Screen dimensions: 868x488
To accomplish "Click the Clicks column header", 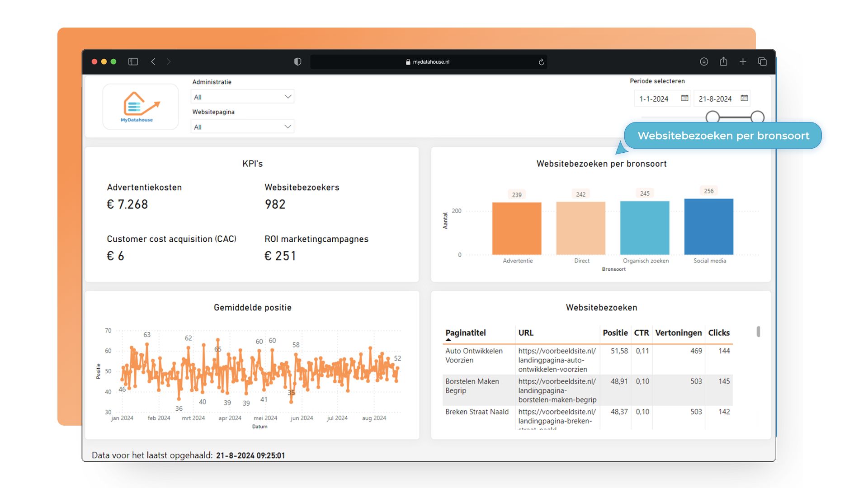I will point(718,333).
